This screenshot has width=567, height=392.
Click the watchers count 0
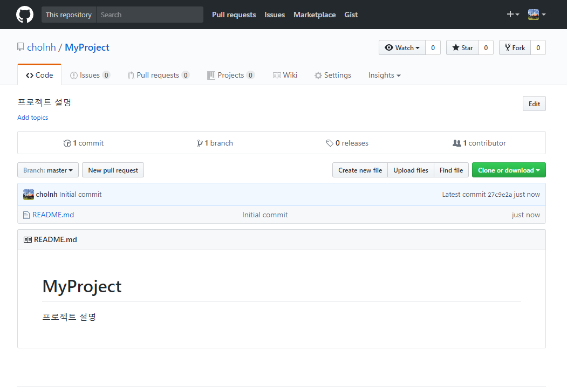[433, 47]
